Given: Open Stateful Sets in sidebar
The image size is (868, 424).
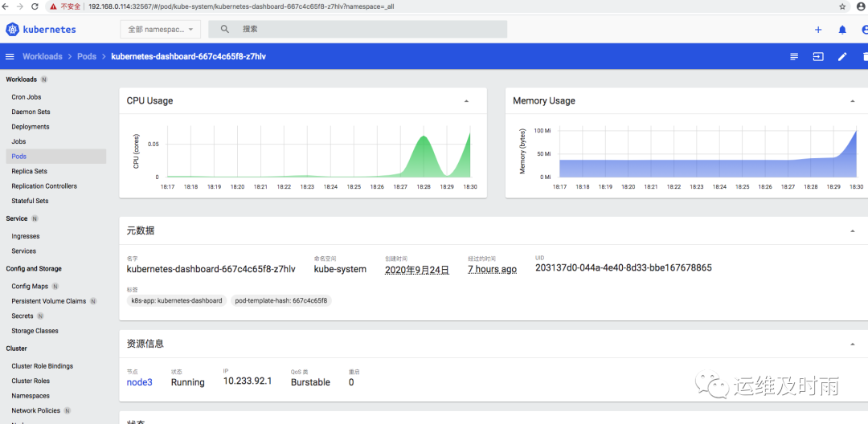Looking at the screenshot, I should point(30,202).
